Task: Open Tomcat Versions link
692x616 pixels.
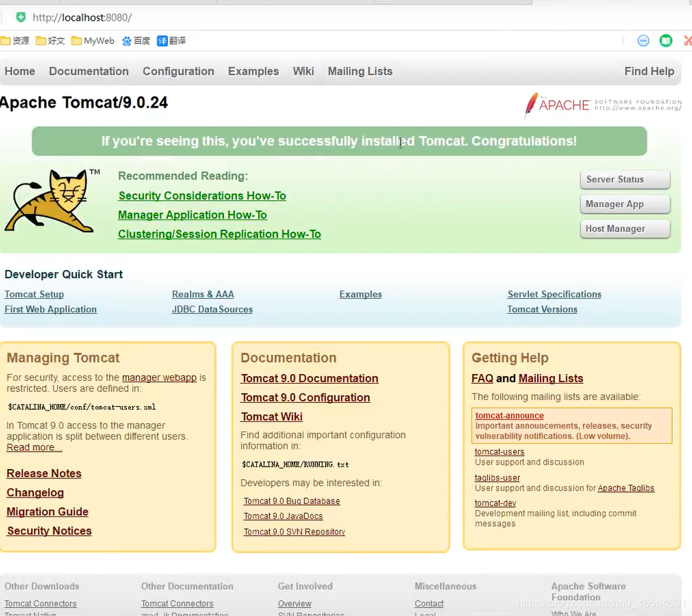Action: (542, 309)
